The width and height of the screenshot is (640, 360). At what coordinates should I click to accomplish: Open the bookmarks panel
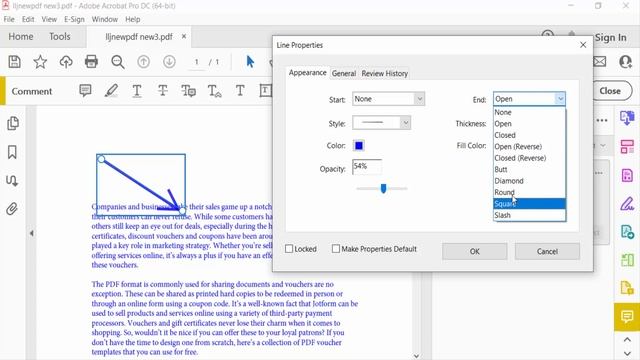point(12,152)
